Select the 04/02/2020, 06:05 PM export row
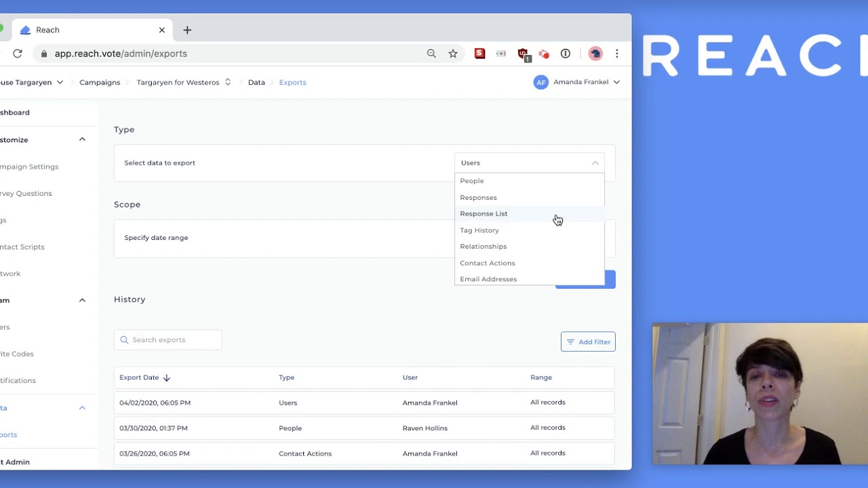Viewport: 868px width, 488px height. click(364, 403)
